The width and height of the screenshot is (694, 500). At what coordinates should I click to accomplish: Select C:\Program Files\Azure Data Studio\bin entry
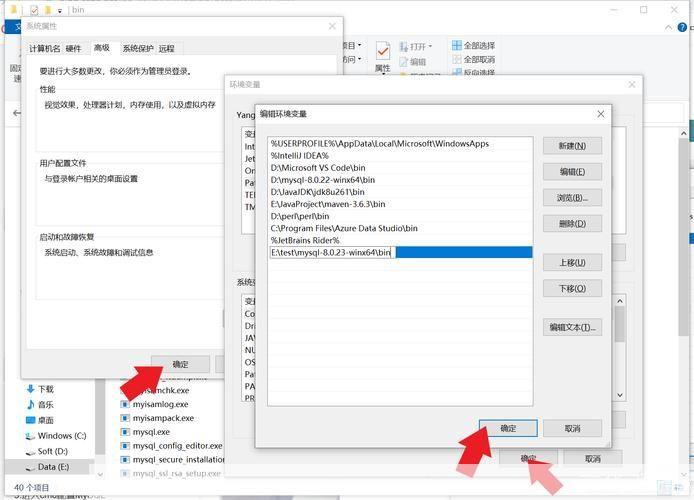[x=400, y=228]
